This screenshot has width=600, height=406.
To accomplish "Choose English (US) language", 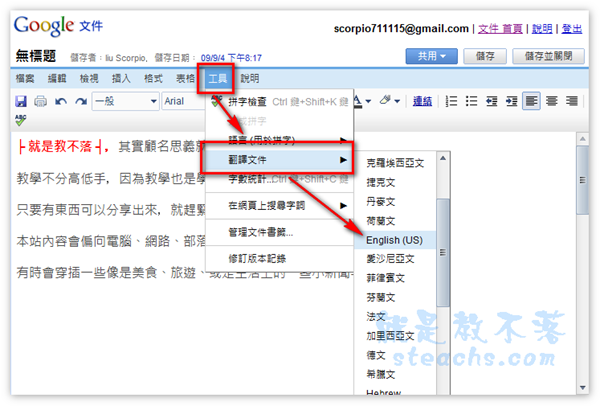I will point(395,240).
